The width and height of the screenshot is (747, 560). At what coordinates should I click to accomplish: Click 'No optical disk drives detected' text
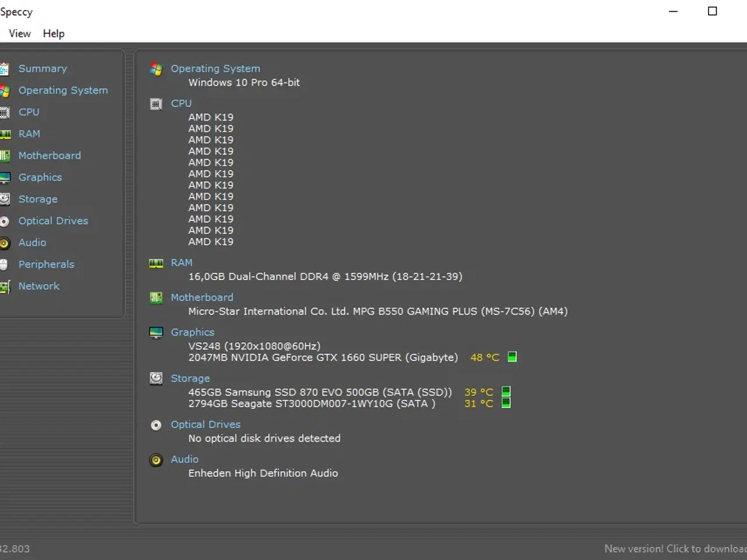(264, 439)
